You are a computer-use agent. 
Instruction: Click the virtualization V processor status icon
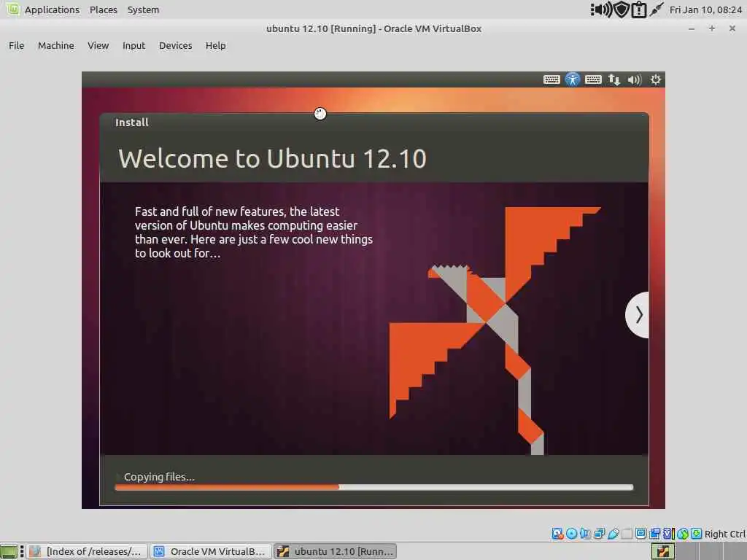(x=669, y=534)
